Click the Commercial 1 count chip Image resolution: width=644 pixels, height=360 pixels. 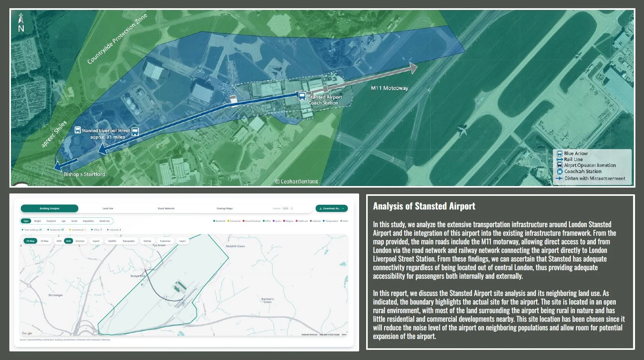pyautogui.click(x=77, y=230)
